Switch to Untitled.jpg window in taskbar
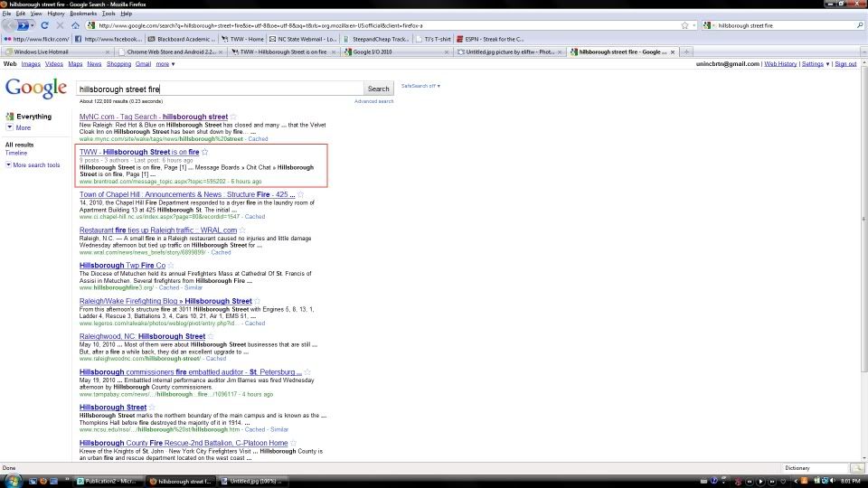Image resolution: width=868 pixels, height=488 pixels. click(253, 482)
